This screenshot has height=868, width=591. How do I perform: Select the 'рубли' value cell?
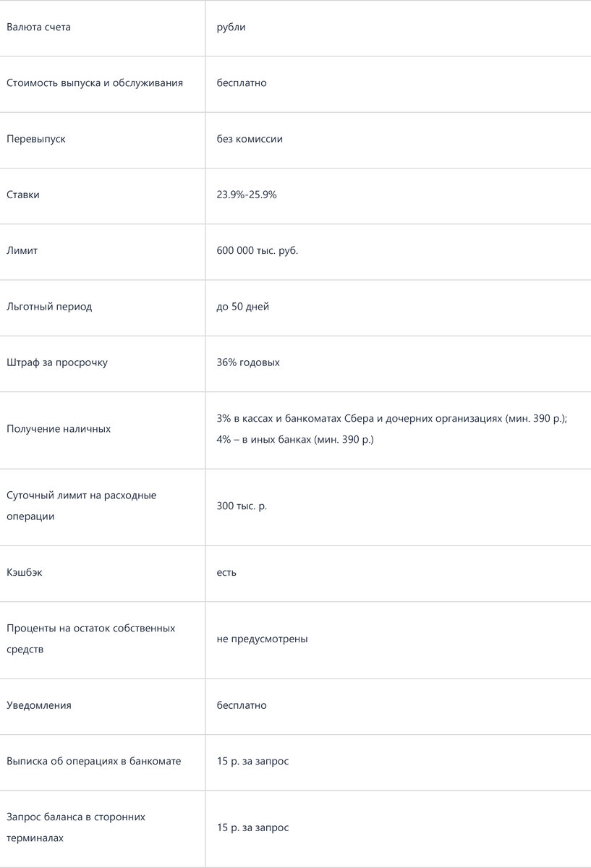[231, 27]
